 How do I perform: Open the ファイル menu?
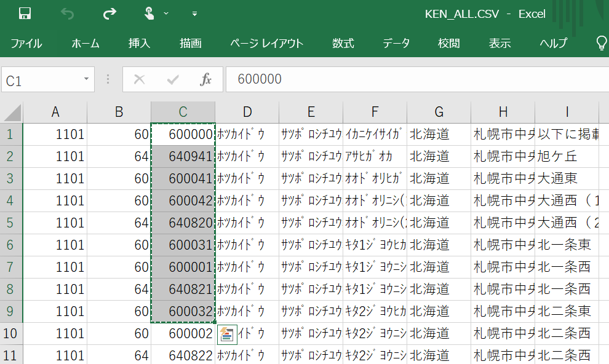tap(26, 43)
